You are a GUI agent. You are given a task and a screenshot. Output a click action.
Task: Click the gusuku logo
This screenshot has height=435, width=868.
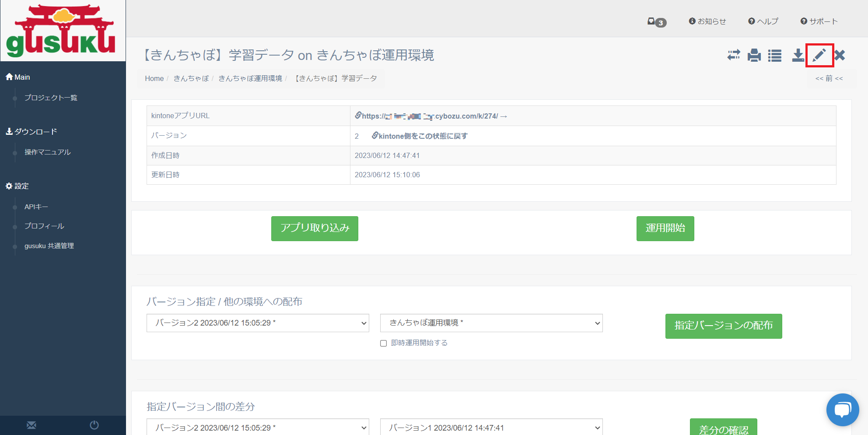click(61, 31)
